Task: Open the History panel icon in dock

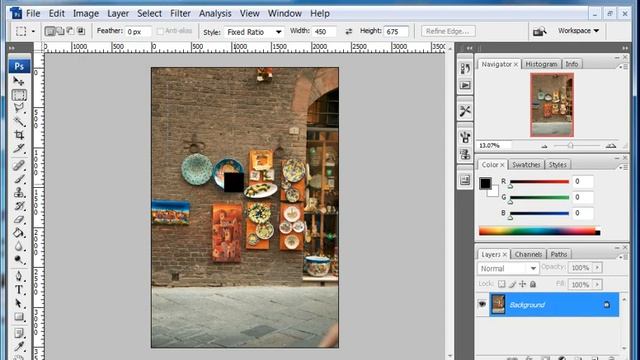Action: point(465,68)
